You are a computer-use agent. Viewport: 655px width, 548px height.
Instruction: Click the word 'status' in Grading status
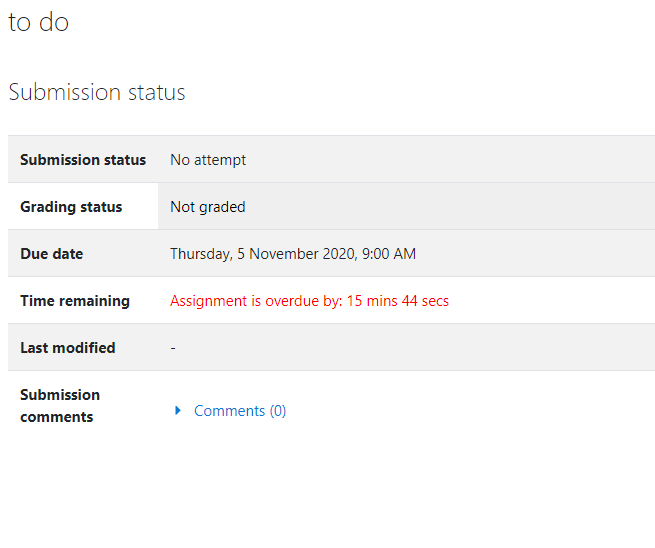click(101, 207)
